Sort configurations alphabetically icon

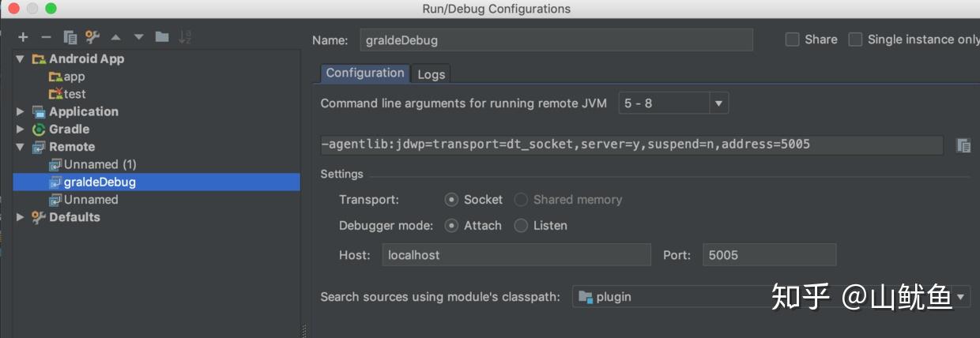185,37
